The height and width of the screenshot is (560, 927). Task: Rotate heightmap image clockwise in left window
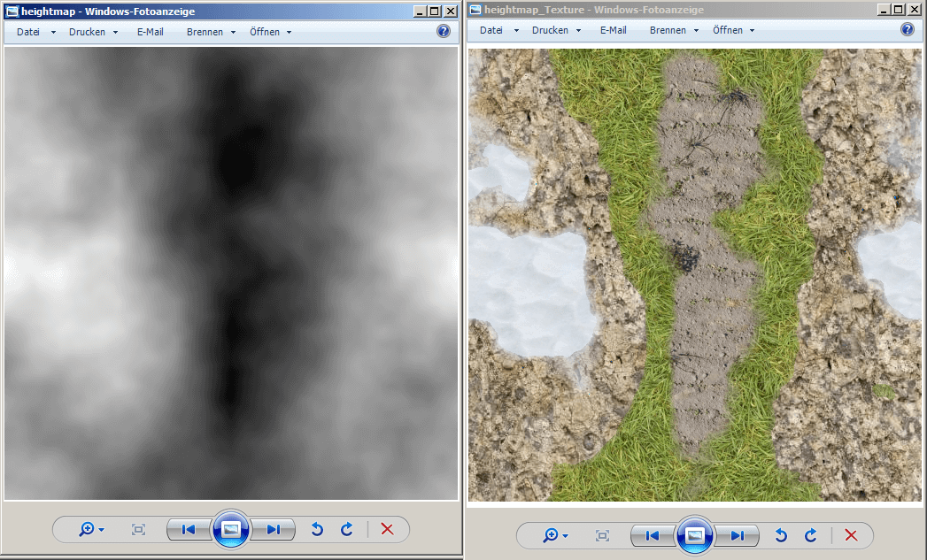pos(347,529)
